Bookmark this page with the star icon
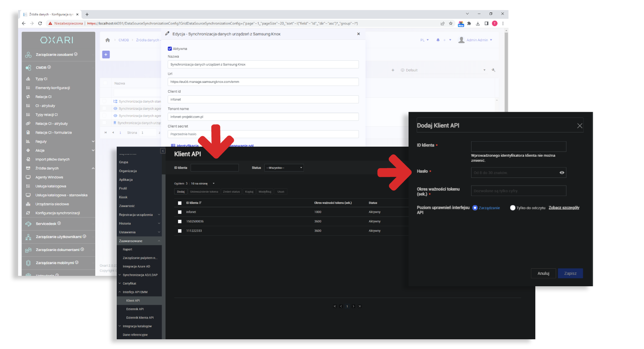The image size is (644, 349). pos(451,23)
